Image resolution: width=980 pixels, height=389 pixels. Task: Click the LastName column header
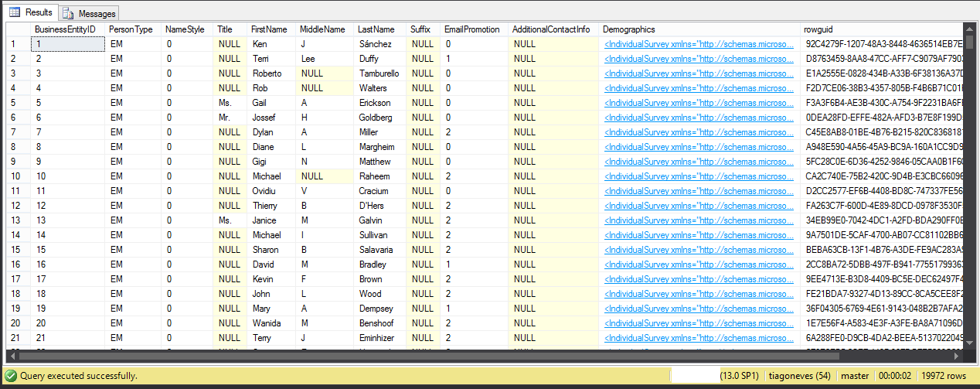[380, 29]
